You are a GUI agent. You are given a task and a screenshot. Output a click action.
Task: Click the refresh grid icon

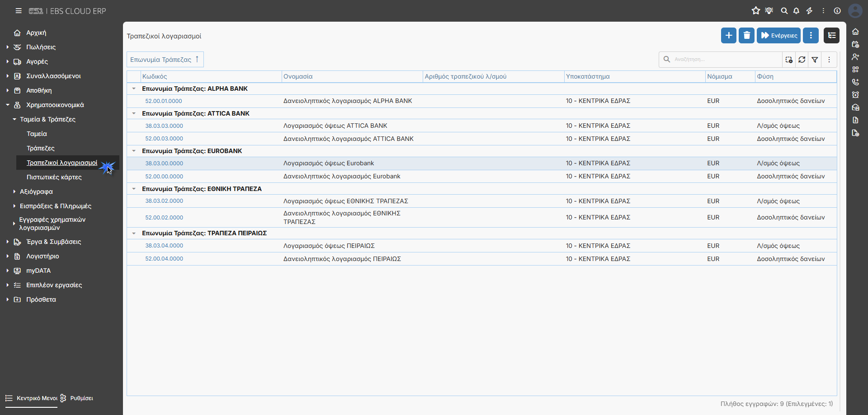[x=802, y=60]
